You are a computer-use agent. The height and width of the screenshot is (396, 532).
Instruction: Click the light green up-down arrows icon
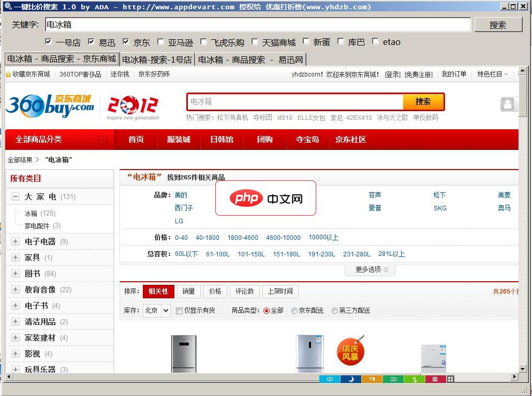click(x=415, y=379)
